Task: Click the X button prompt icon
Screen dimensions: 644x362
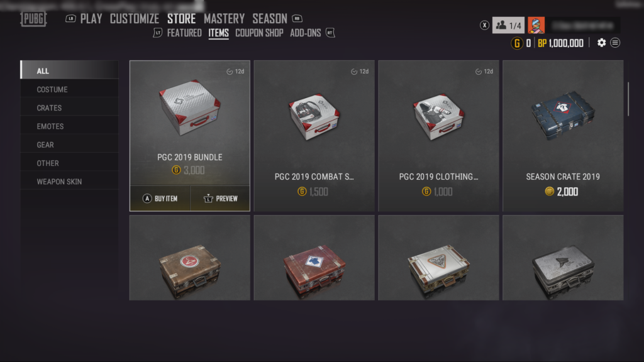Action: pyautogui.click(x=485, y=25)
